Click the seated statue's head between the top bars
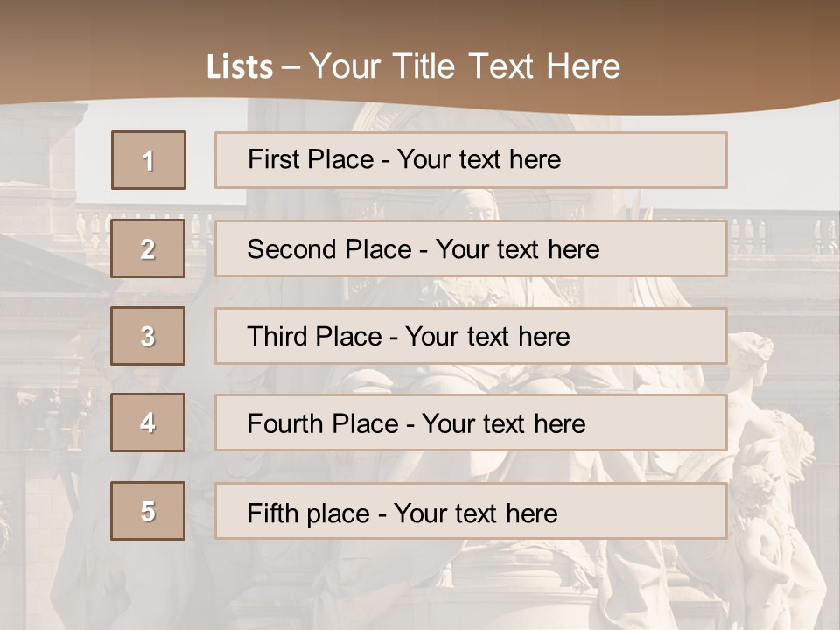 tap(472, 204)
